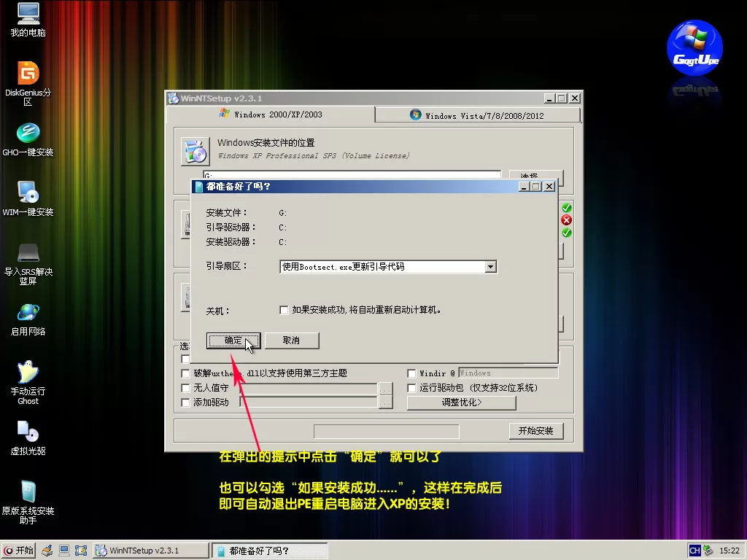Viewport: 747px width, 560px height.
Task: Select the Windows 2000/XP/2003 tab
Action: coord(271,114)
